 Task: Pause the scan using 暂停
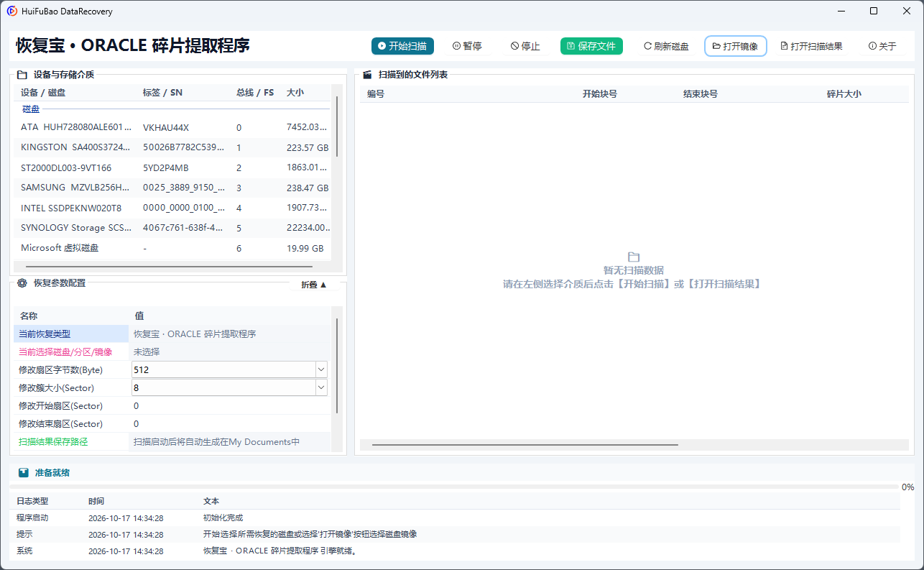coord(467,46)
